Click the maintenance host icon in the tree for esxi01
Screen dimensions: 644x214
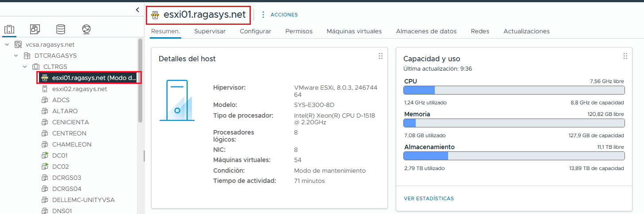tap(45, 78)
